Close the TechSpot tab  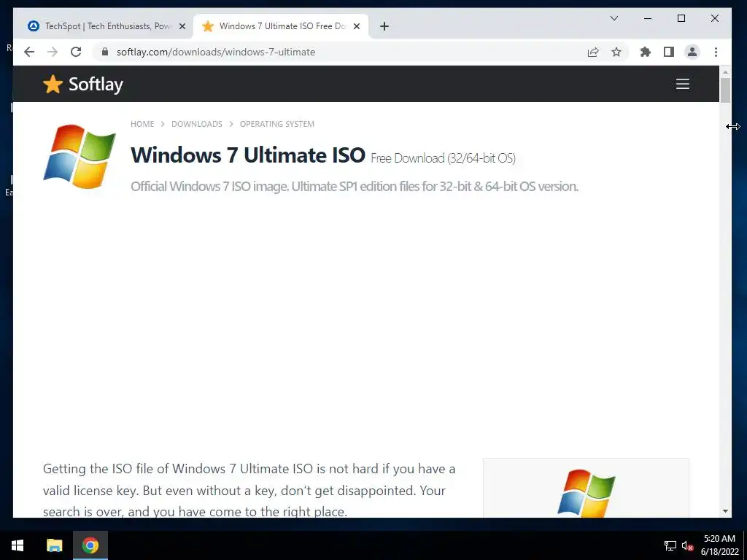(x=182, y=27)
